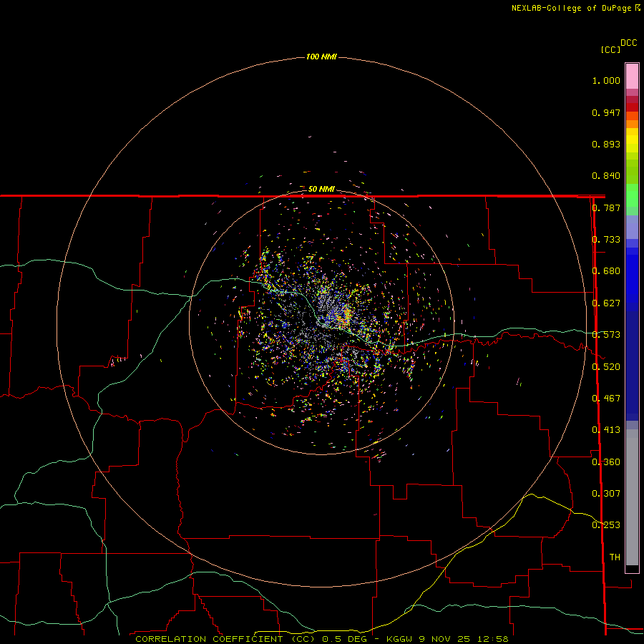Screen dimensions: 644x644
Task: Pick the dark navy color bar segment
Action: coord(632,366)
